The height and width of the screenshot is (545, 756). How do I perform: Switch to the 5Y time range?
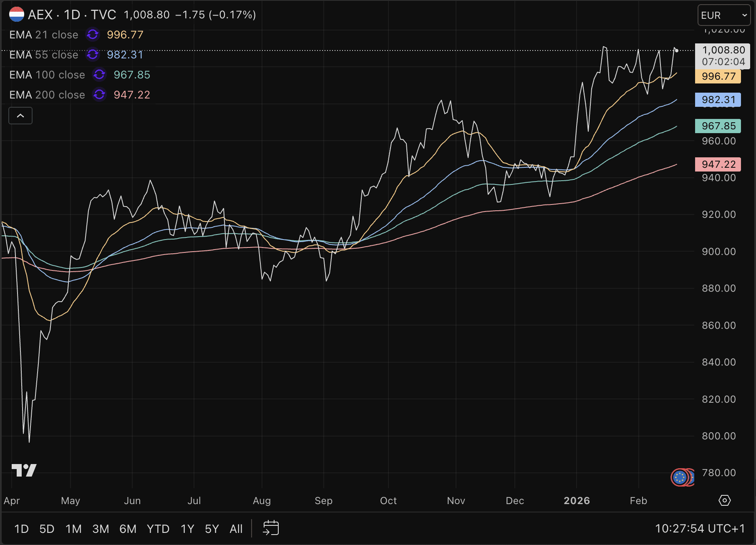click(x=212, y=529)
